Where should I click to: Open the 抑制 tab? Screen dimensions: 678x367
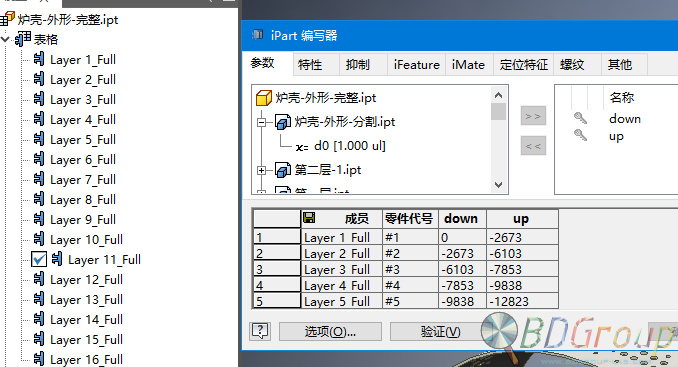[358, 65]
